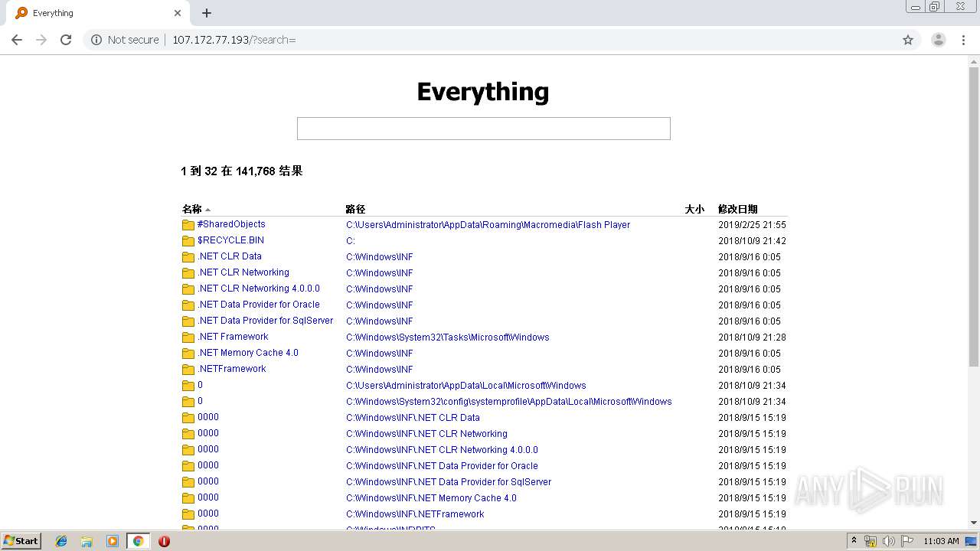The height and width of the screenshot is (551, 980).
Task: Open the C: path link for $RECYCLE.BIN
Action: coord(351,241)
